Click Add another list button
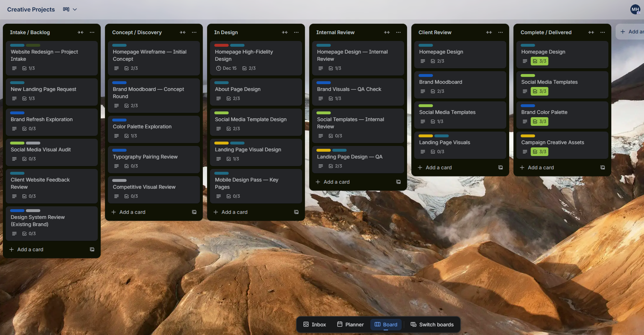644x335 pixels. tap(630, 32)
